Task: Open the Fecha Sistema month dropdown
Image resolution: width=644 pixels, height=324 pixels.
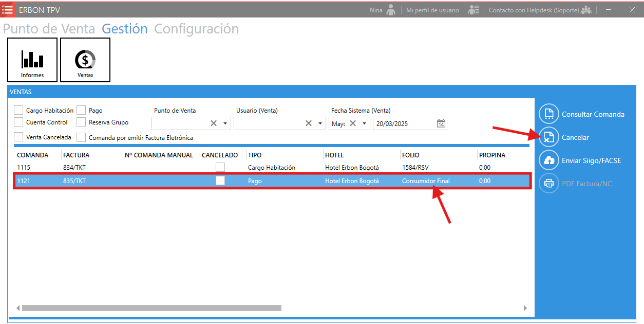Action: click(364, 123)
